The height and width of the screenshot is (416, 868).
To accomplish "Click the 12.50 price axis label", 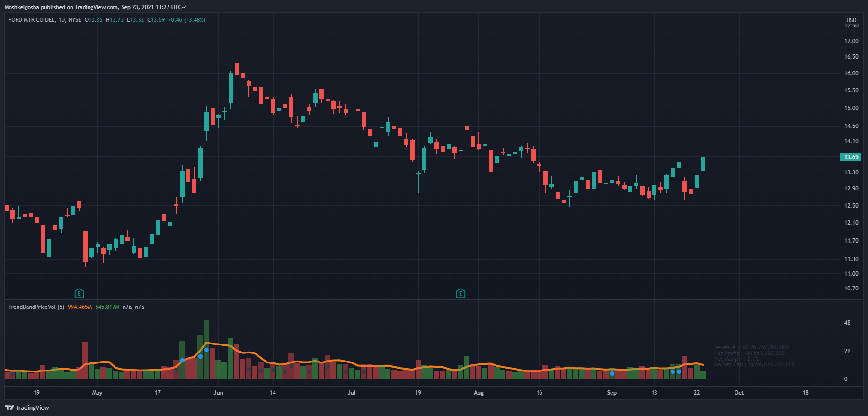I will pos(851,206).
